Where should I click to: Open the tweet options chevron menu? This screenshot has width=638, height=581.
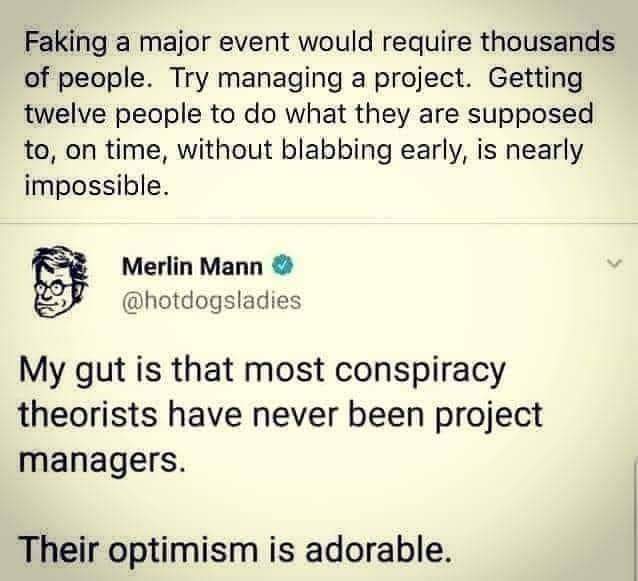602,265
